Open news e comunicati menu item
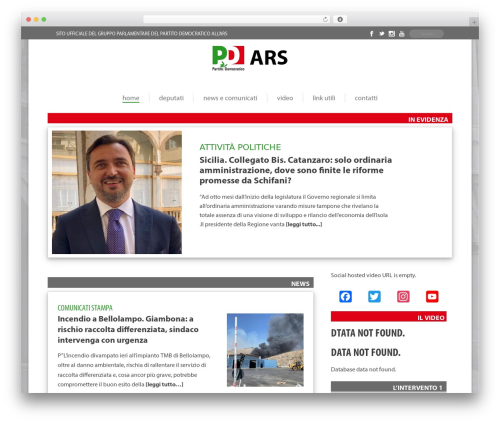This screenshot has width=500, height=423. (x=230, y=98)
